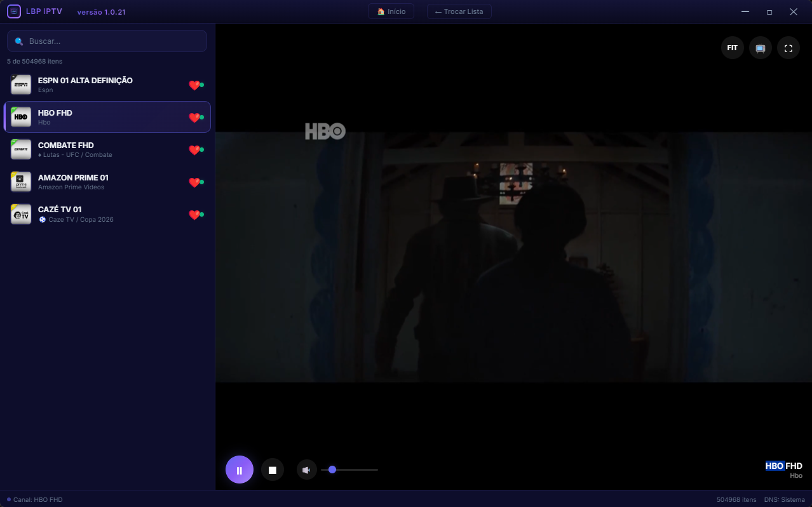This screenshot has height=507, width=812.
Task: Click the Cazé TV channel logo
Action: pos(21,214)
